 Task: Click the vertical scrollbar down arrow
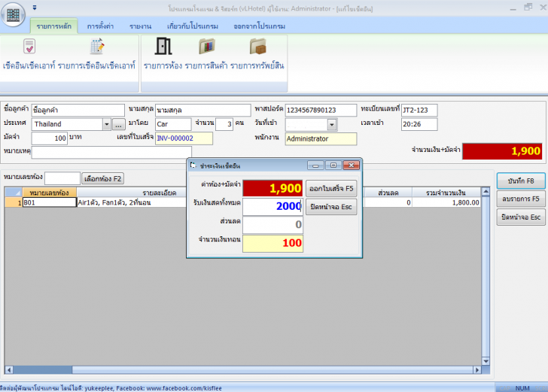(x=486, y=361)
